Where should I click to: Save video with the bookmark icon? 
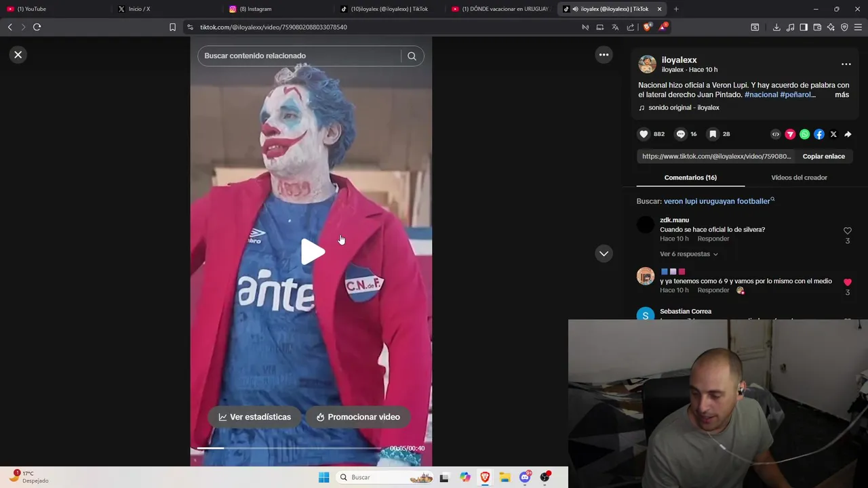(713, 134)
